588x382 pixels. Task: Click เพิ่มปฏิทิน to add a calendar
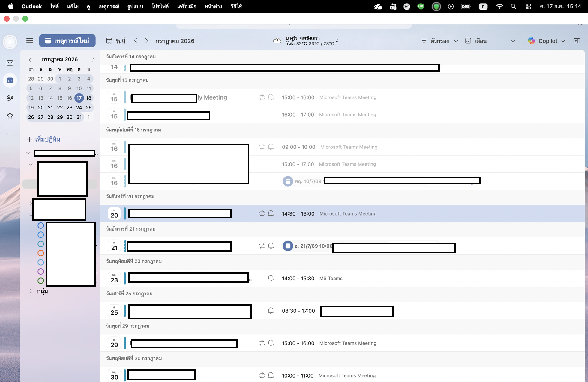click(x=43, y=139)
